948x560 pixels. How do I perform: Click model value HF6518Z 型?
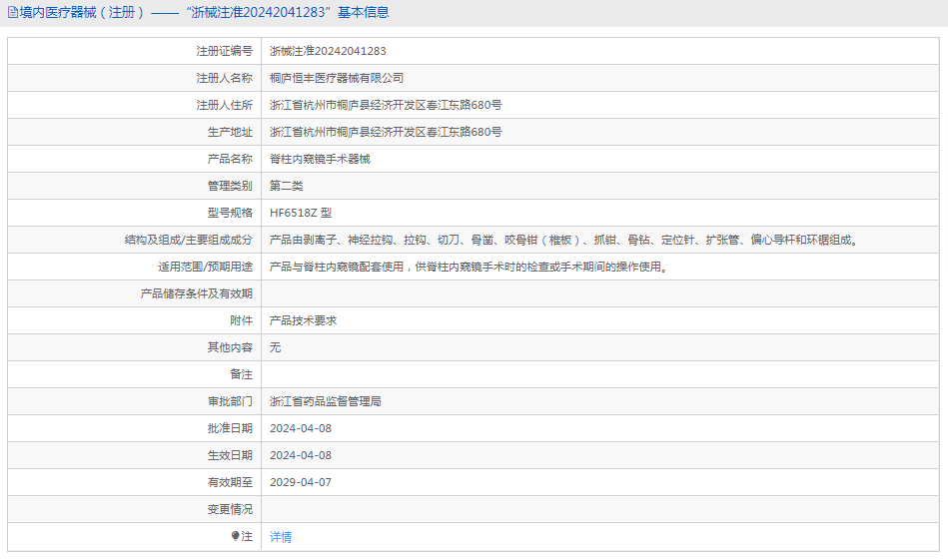point(301,213)
